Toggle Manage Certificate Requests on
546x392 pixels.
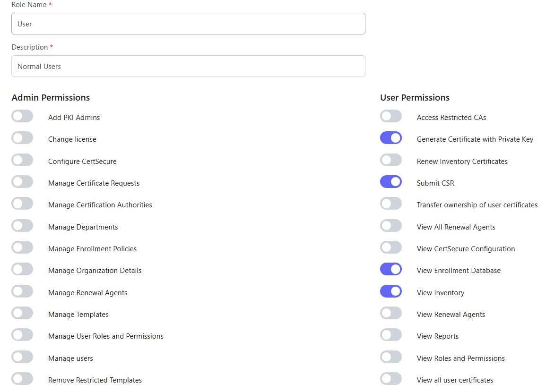pos(22,182)
